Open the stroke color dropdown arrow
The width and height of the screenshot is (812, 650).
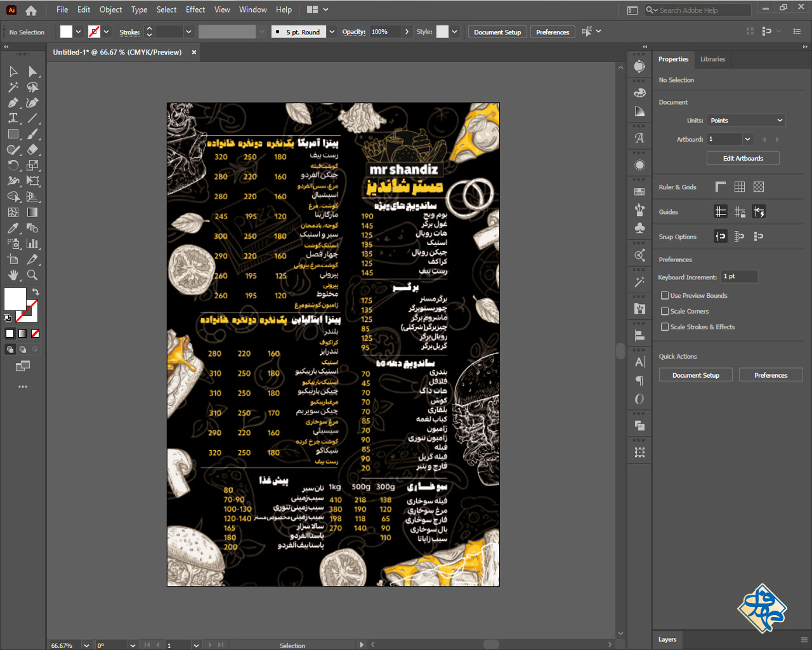(x=107, y=32)
